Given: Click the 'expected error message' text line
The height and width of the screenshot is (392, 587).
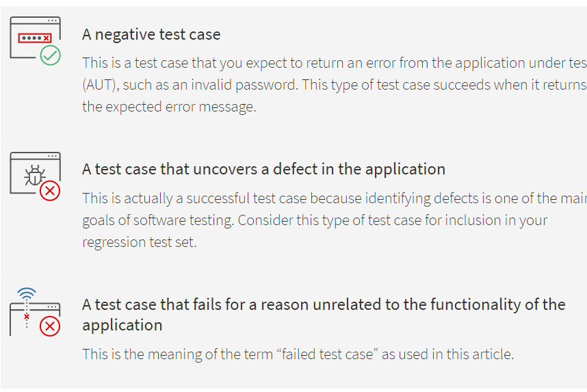Looking at the screenshot, I should coord(169,107).
